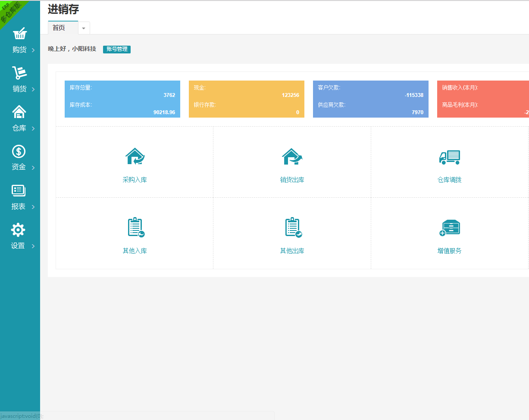The image size is (529, 420).
Task: Select the 销货 hand cart icon
Action: tap(19, 73)
